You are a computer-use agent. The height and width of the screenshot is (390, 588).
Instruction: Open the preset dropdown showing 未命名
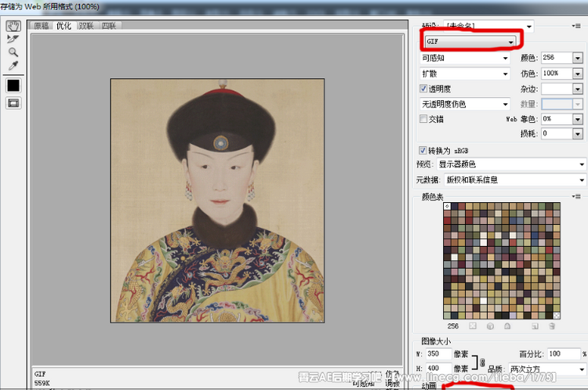(488, 26)
